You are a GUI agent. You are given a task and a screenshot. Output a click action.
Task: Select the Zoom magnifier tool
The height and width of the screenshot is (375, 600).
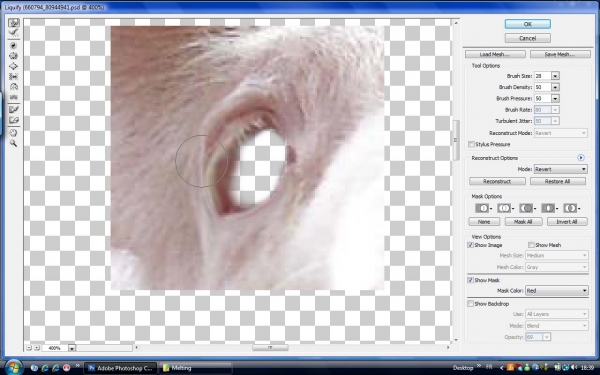point(13,143)
